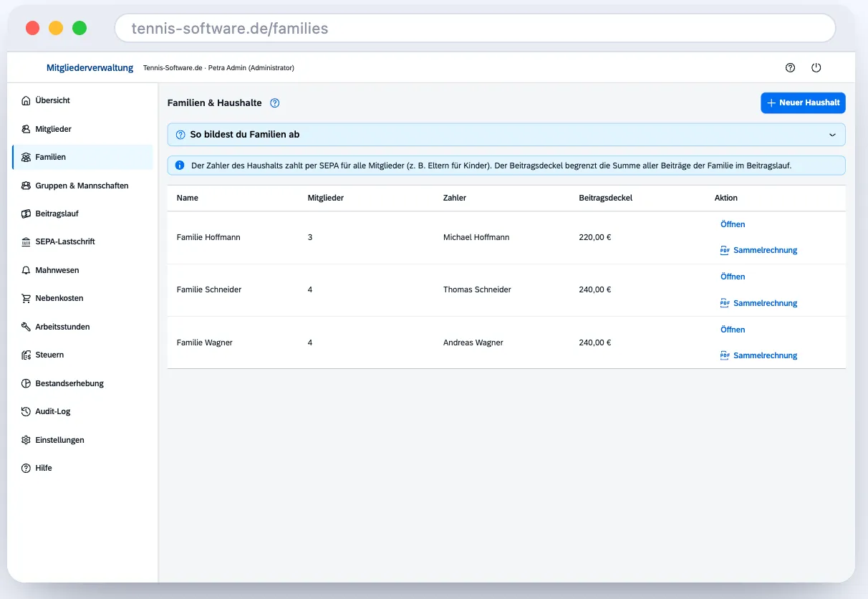This screenshot has height=599, width=868.
Task: Click the Beitragsdeckel column header
Action: [606, 198]
